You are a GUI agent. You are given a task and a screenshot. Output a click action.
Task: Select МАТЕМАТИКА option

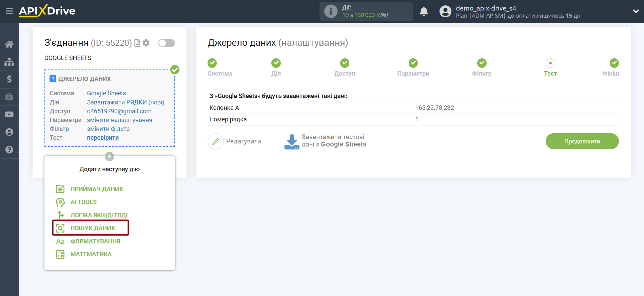[x=91, y=254]
